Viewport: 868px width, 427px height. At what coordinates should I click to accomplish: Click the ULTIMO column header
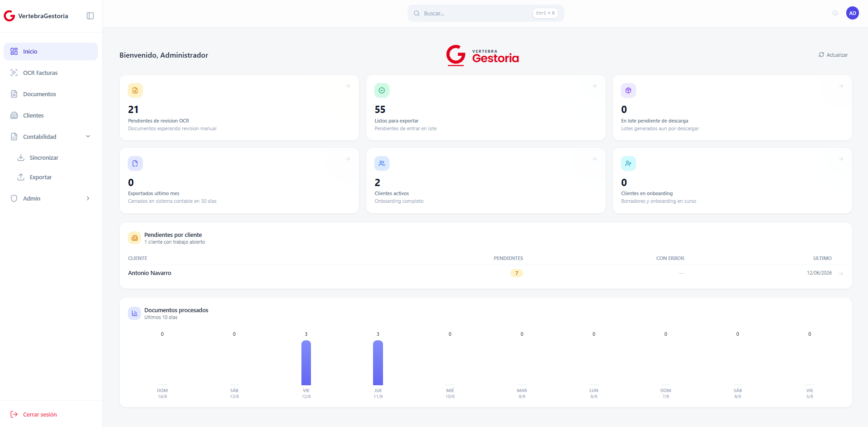(822, 258)
